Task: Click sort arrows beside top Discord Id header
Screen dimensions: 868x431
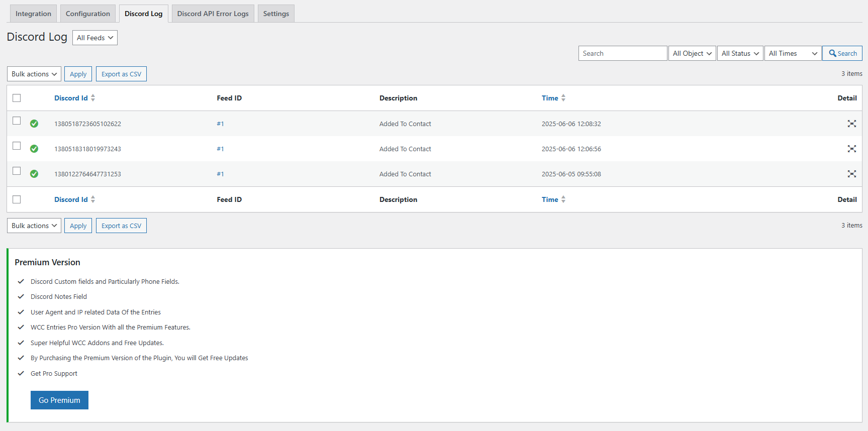Action: [x=93, y=98]
